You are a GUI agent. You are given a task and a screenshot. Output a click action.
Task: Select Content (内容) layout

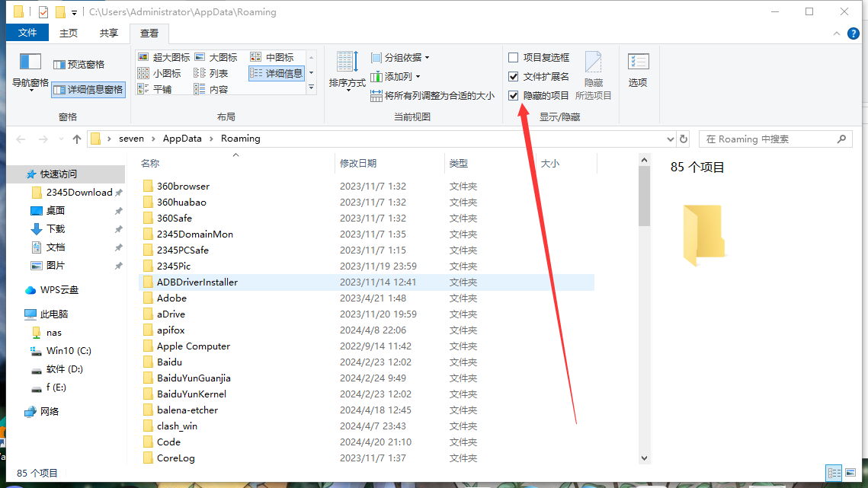(211, 90)
